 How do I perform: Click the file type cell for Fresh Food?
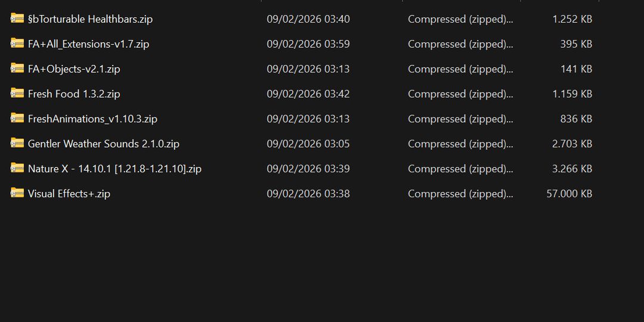click(460, 94)
